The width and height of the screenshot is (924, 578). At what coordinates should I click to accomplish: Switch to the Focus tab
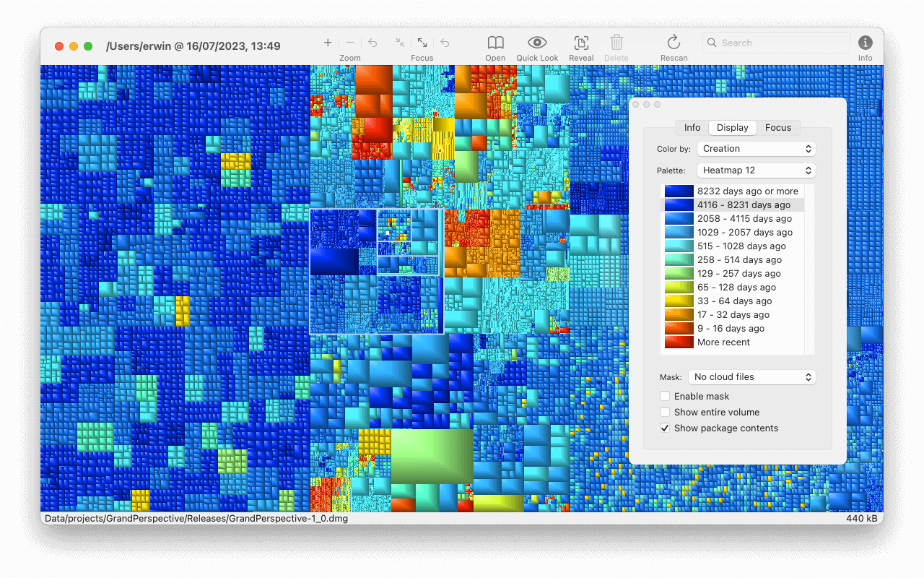coord(777,128)
